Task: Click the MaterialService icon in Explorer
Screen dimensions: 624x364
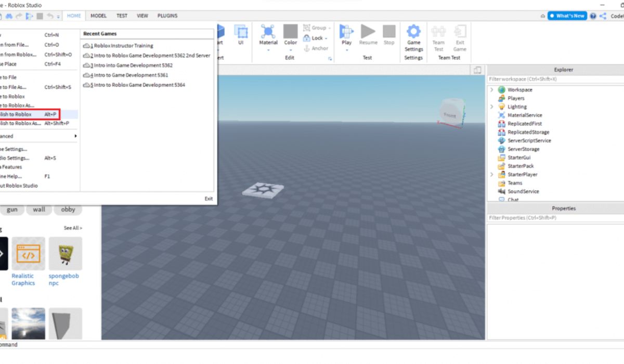Action: click(x=502, y=115)
